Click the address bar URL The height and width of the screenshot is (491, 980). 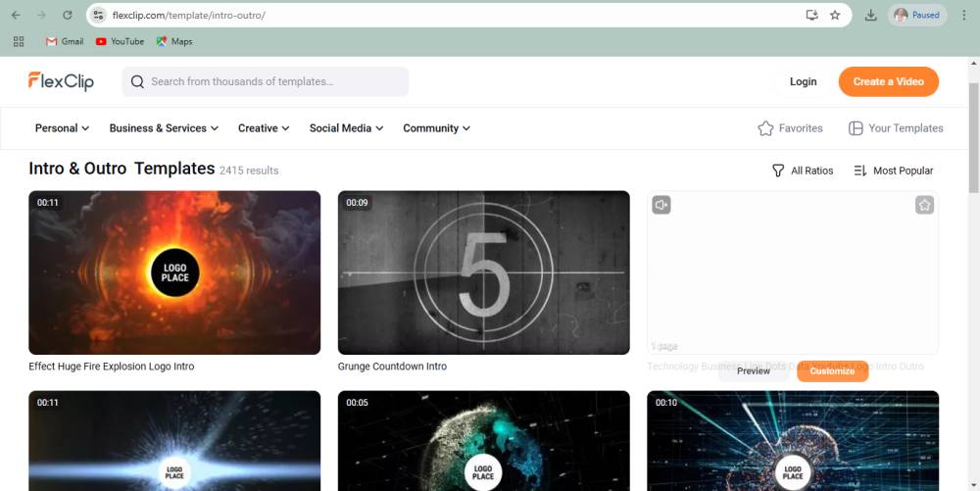point(189,15)
